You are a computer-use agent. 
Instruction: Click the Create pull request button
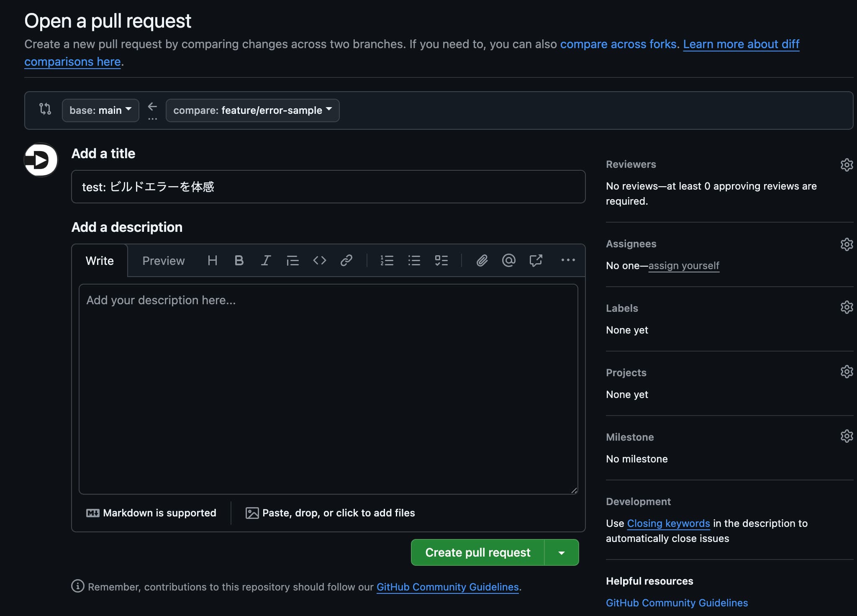tap(477, 552)
